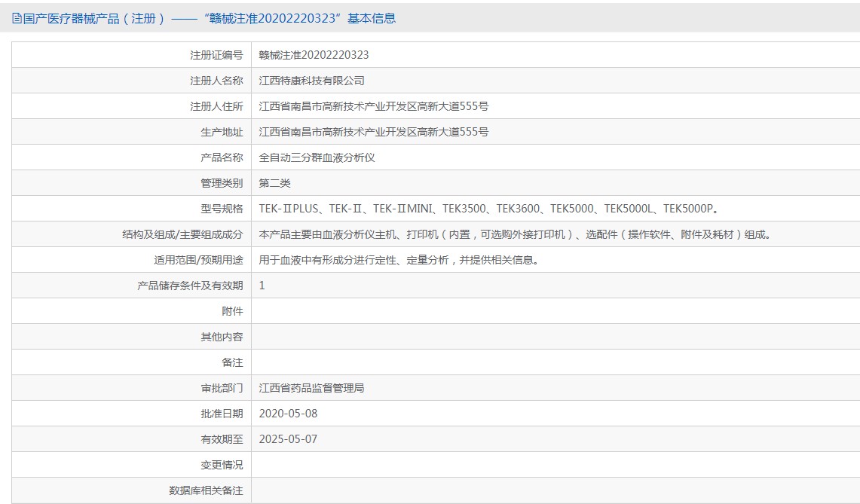Click the registrant name 江西特康科技有限公司

click(x=311, y=81)
